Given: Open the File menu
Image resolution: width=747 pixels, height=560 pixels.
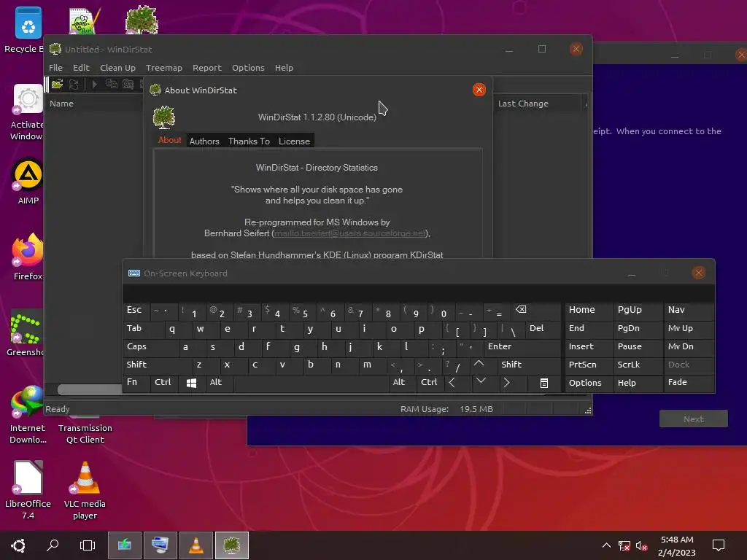Looking at the screenshot, I should pyautogui.click(x=55, y=68).
